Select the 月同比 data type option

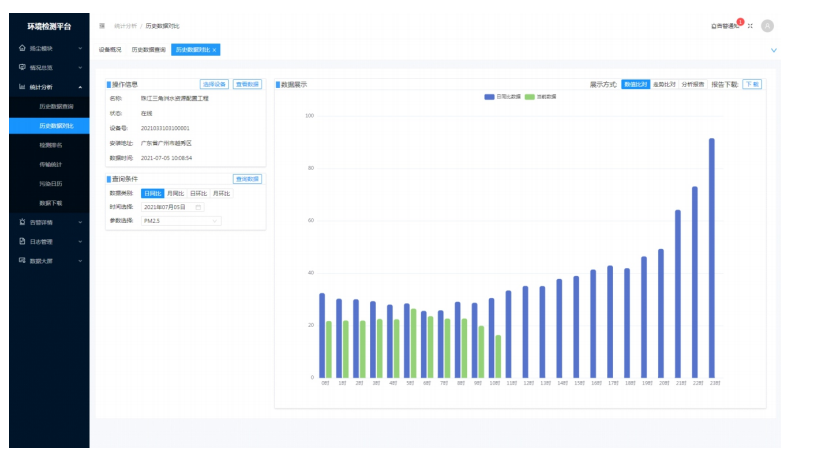[x=175, y=193]
